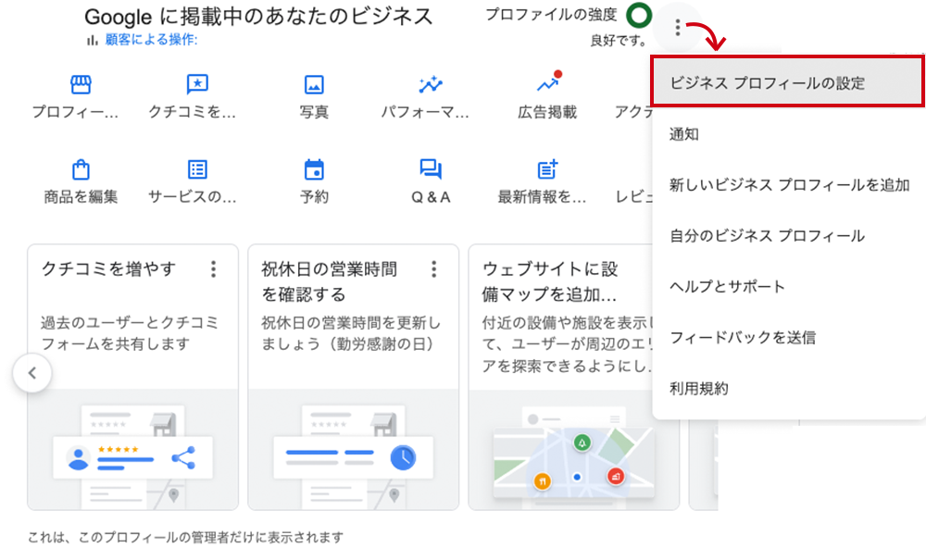This screenshot has width=926, height=560.
Task: Click 過去のユーザーとクチコミフォームを共有します description
Action: tap(130, 333)
